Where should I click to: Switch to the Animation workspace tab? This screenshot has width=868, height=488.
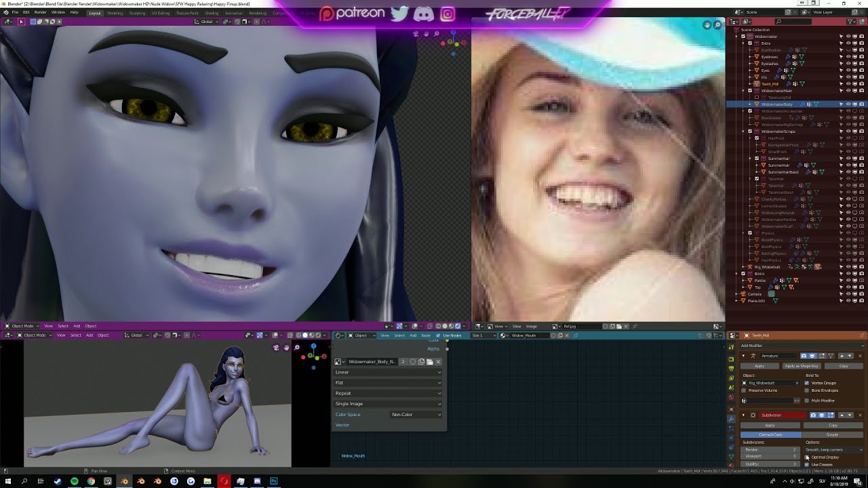click(234, 12)
